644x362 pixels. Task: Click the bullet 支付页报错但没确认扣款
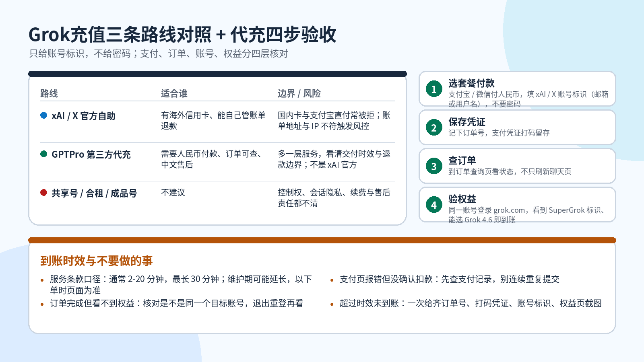tap(450, 279)
